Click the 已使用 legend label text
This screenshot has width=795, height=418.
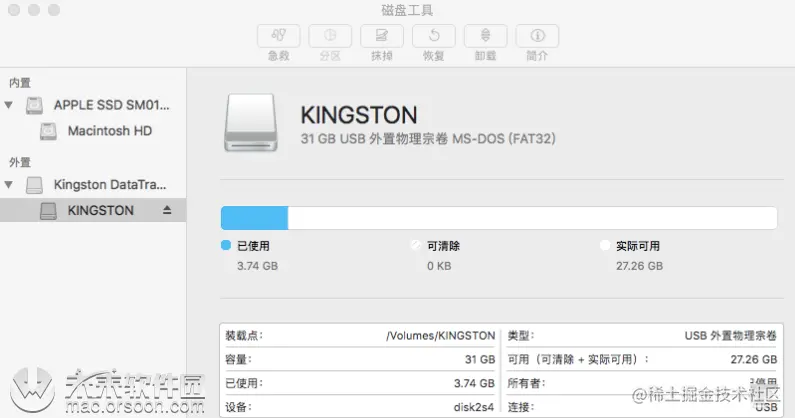pos(254,246)
